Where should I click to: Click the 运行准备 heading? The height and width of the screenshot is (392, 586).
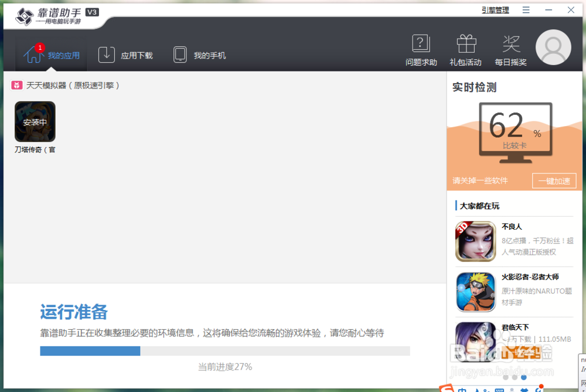tap(74, 312)
